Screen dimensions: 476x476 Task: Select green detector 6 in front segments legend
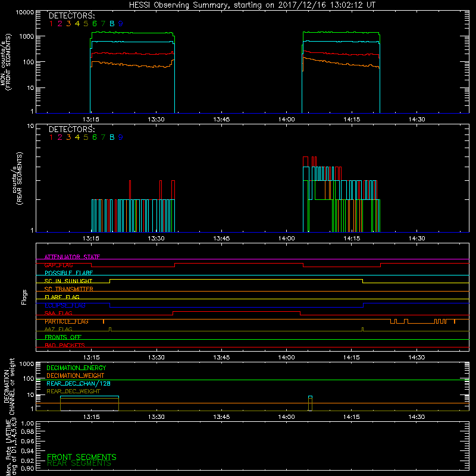click(95, 24)
